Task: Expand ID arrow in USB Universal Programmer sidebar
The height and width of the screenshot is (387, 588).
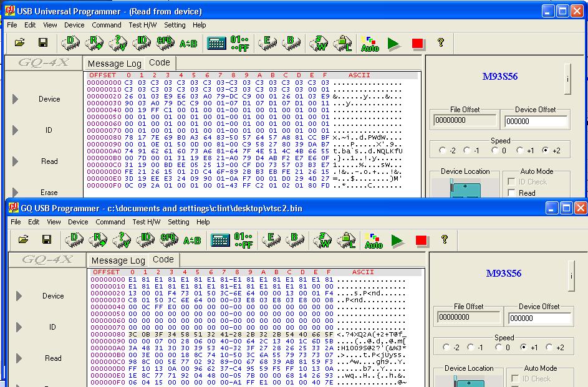Action: [16, 130]
